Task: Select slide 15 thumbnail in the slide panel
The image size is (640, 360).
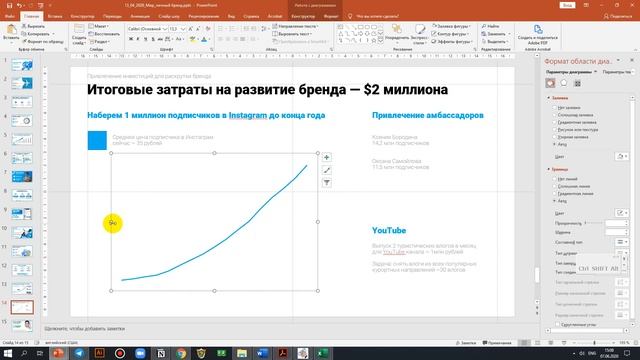Action: point(22,325)
